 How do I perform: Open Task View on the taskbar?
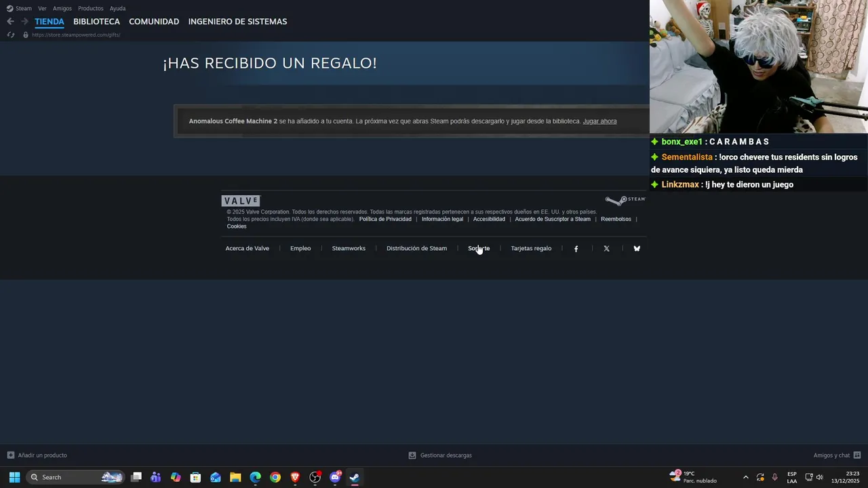coord(136,477)
